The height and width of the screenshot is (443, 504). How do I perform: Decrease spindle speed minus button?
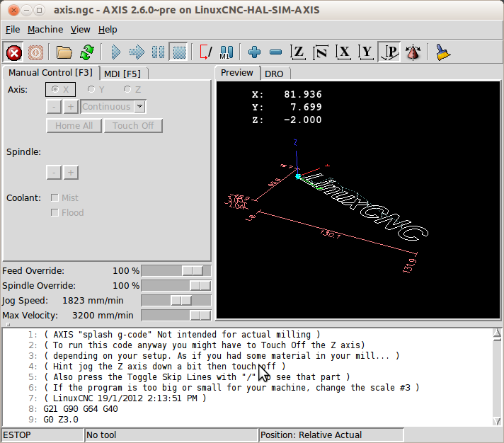coord(54,173)
